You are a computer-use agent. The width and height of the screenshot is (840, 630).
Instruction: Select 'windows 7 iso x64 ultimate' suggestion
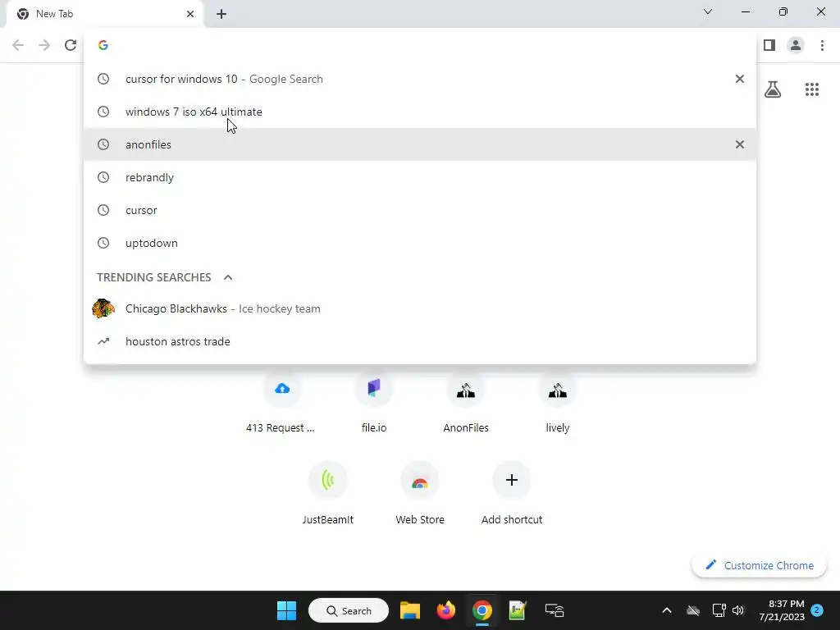click(x=420, y=112)
